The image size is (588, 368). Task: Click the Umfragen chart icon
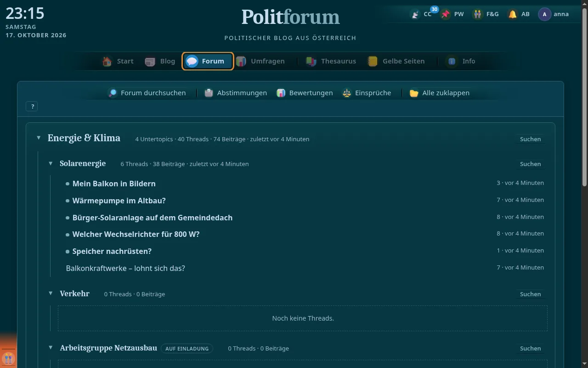[x=241, y=61]
